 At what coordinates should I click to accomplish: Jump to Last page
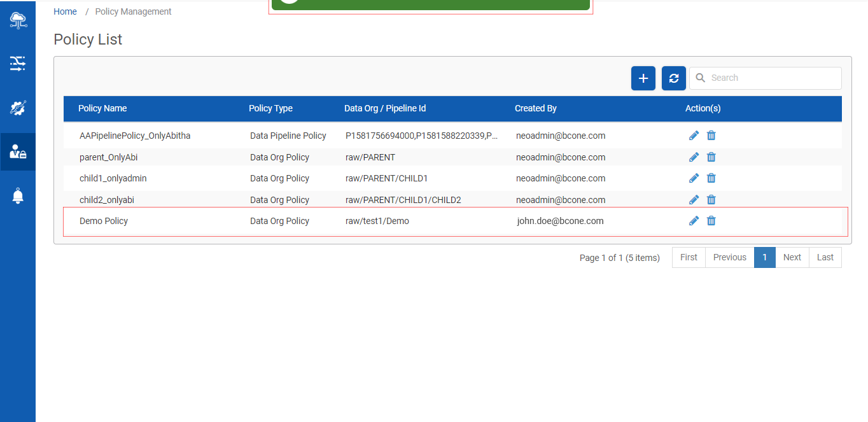(825, 257)
